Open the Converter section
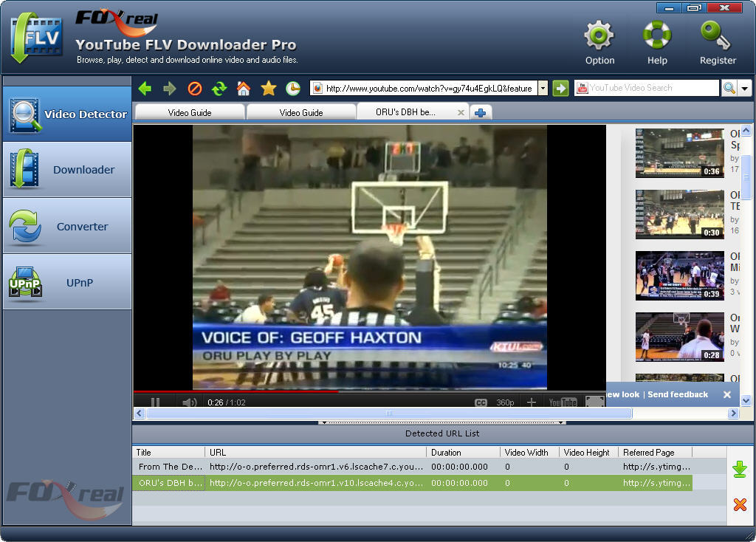756x542 pixels. point(67,226)
